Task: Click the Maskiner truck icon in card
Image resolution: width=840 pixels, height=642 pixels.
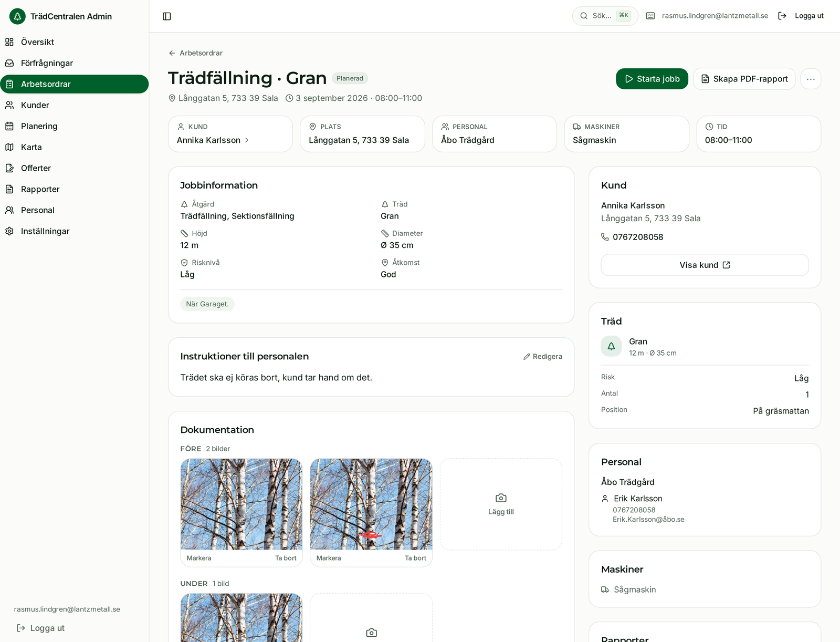Action: pos(577,127)
